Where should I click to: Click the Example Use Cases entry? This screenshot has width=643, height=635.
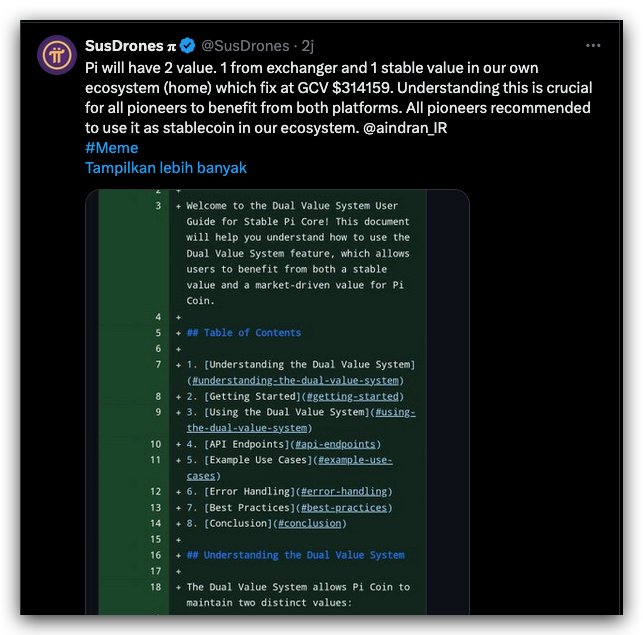click(x=258, y=460)
